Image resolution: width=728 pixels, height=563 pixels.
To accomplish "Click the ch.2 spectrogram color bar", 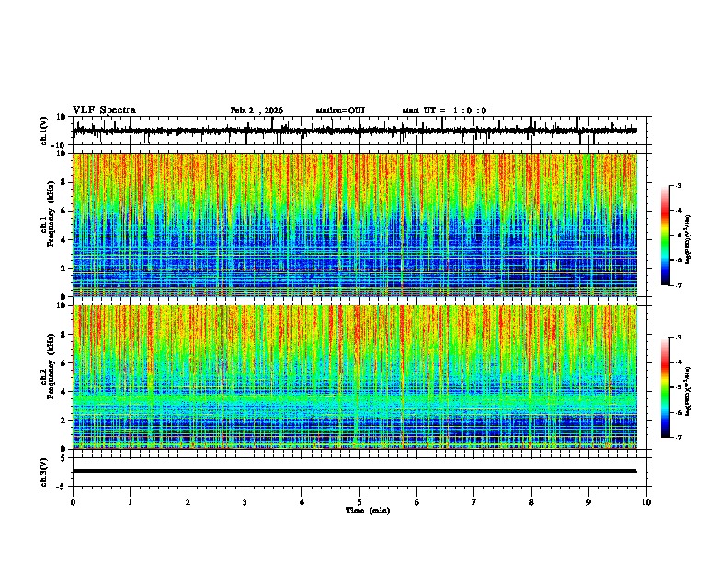I will tap(665, 387).
